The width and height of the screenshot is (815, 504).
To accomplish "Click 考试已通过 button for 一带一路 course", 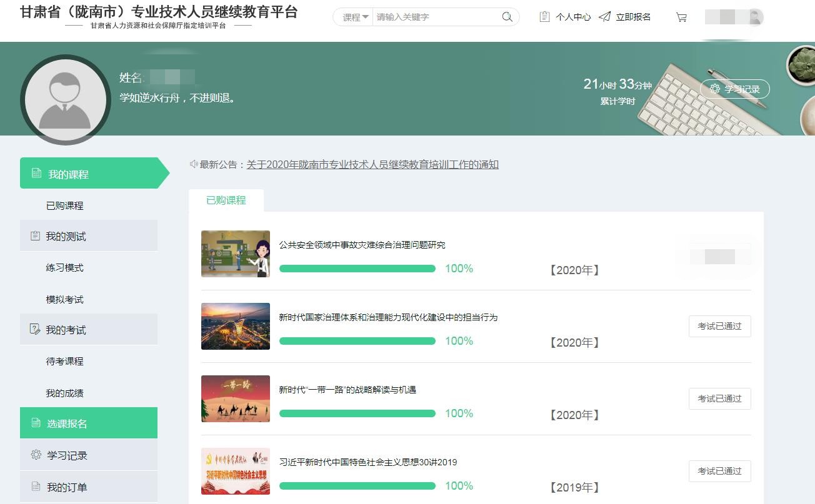I will 719,398.
